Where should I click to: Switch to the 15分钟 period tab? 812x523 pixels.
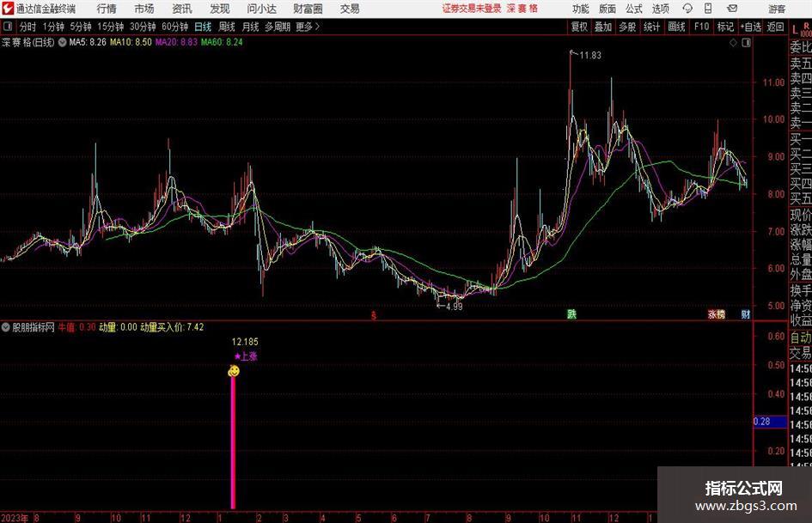pyautogui.click(x=111, y=27)
